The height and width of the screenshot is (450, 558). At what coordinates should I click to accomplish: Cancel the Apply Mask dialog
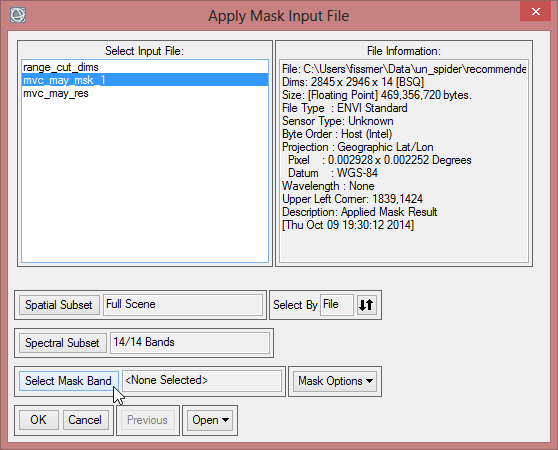[x=85, y=420]
